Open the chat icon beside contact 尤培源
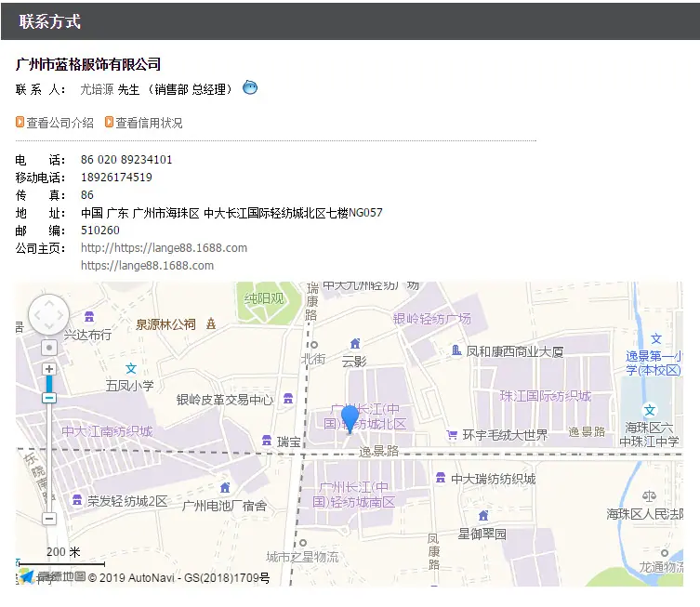Viewport: 700px width, 607px height. tap(250, 87)
